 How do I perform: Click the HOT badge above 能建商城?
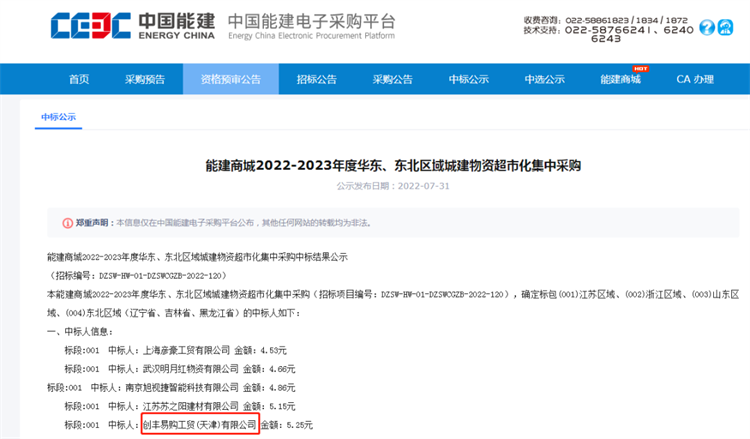pos(640,68)
